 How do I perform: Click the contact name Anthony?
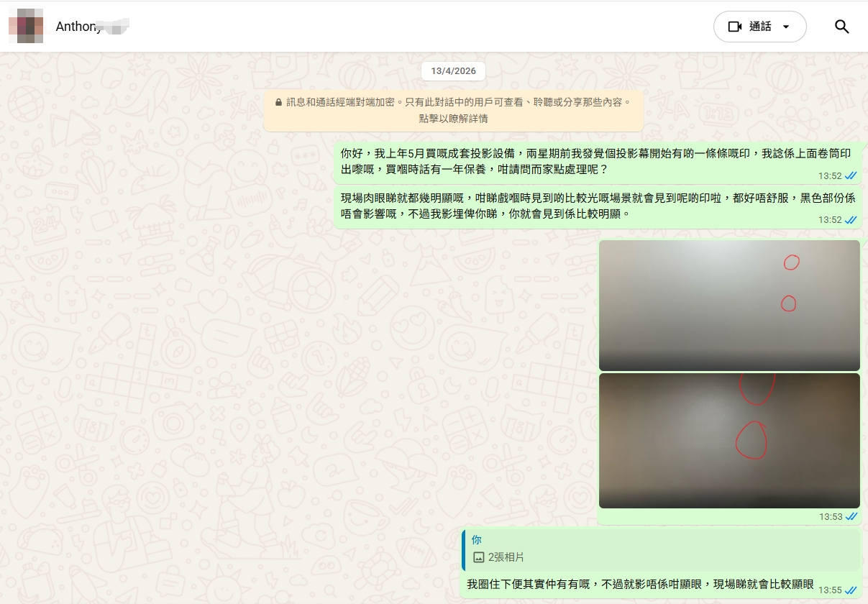click(x=78, y=27)
